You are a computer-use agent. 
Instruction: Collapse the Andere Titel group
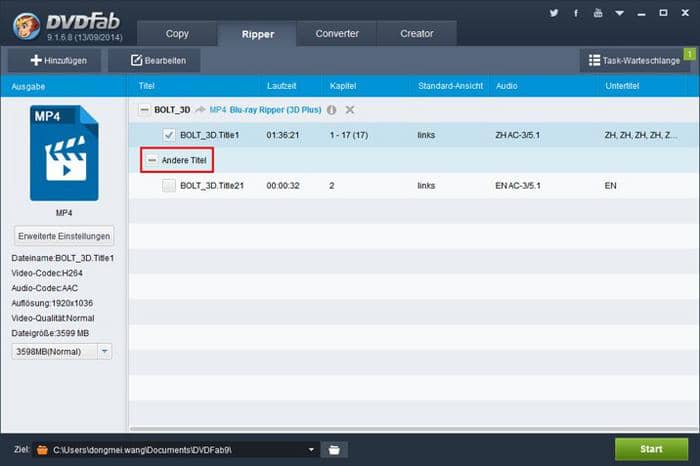tap(152, 160)
